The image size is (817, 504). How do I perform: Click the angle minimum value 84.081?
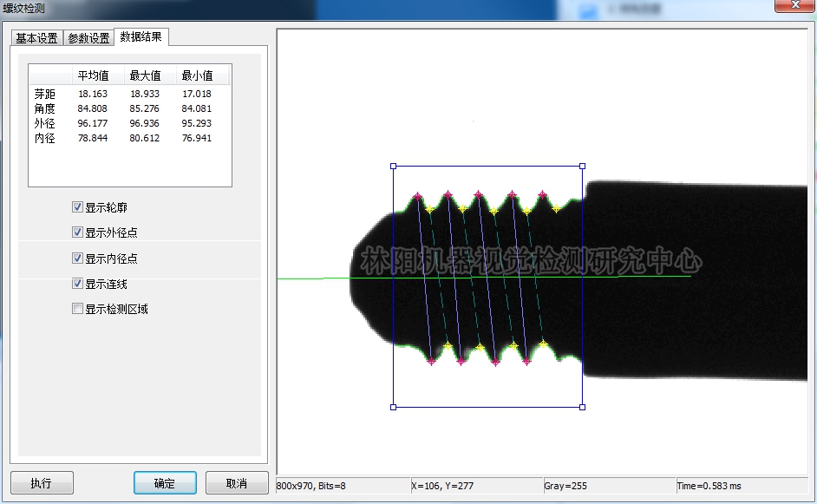(x=197, y=108)
